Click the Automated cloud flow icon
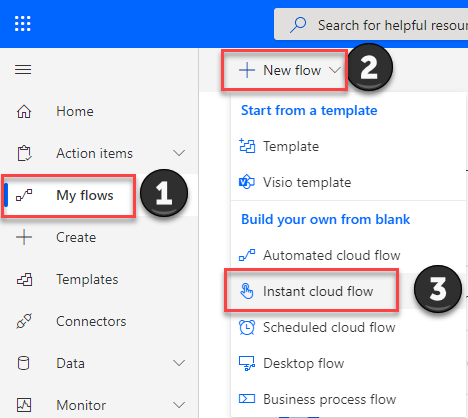The height and width of the screenshot is (418, 468). point(247,255)
